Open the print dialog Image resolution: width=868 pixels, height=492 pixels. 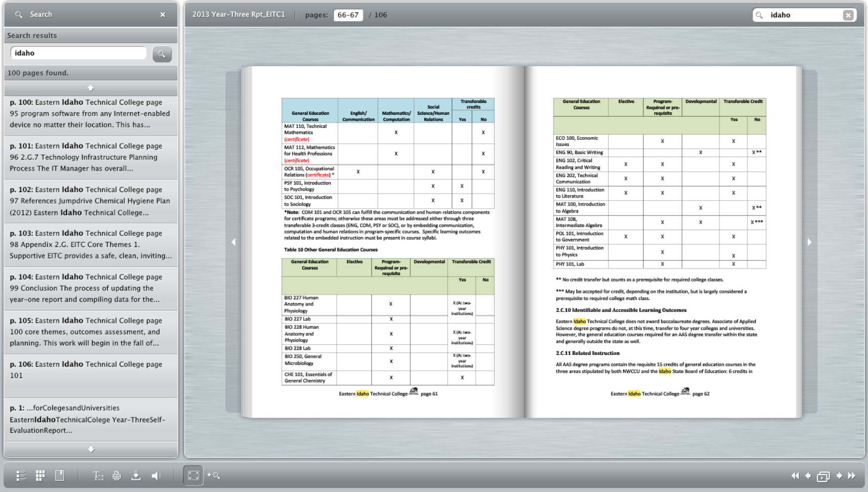tap(117, 476)
